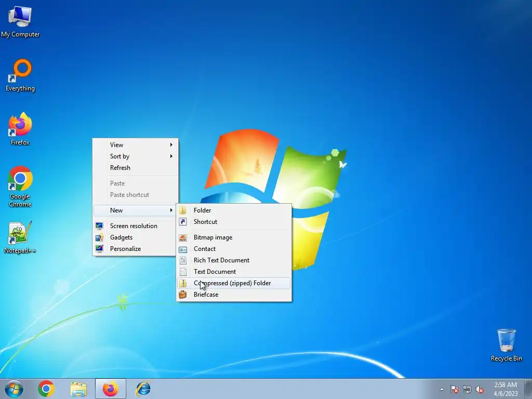The width and height of the screenshot is (532, 399).
Task: Choose Personalize from the context menu
Action: (136, 249)
